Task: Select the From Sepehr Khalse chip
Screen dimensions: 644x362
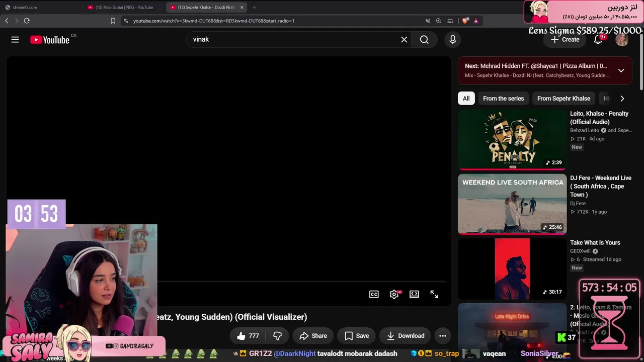Action: tap(563, 99)
